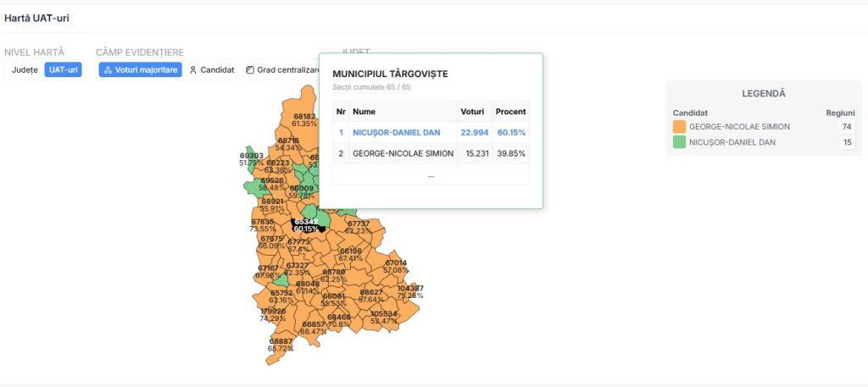Select the Voturi majoritare highlight icon
Screen dimensions: 868x387
pyautogui.click(x=108, y=70)
